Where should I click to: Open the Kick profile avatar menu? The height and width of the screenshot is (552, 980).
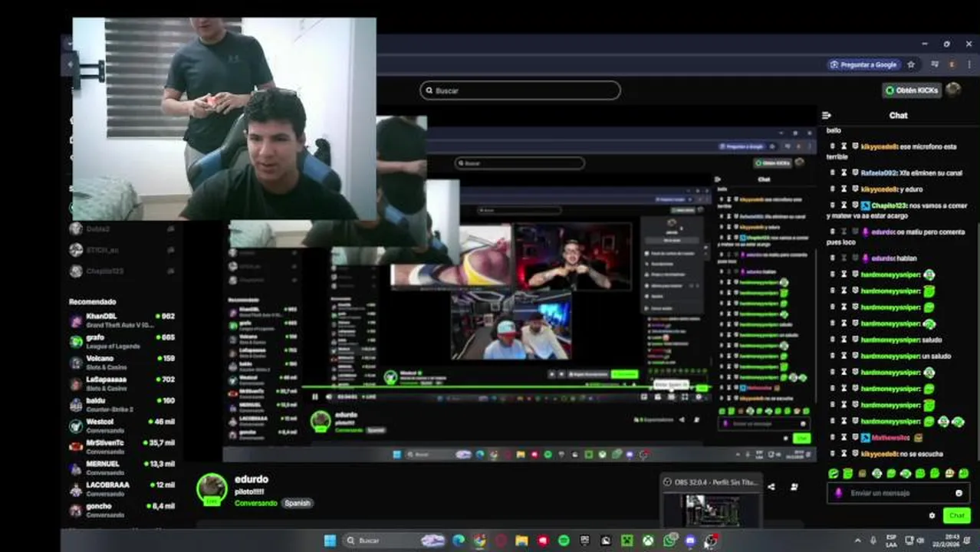(x=953, y=90)
